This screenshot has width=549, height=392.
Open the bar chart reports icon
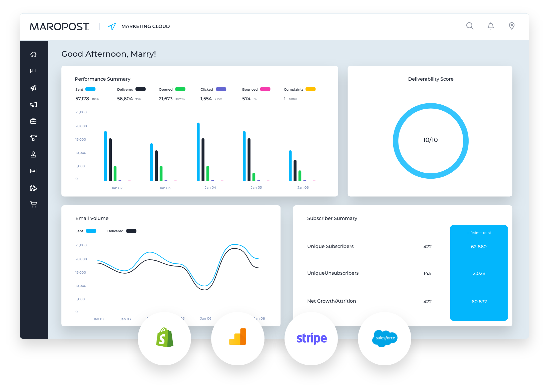pyautogui.click(x=33, y=71)
